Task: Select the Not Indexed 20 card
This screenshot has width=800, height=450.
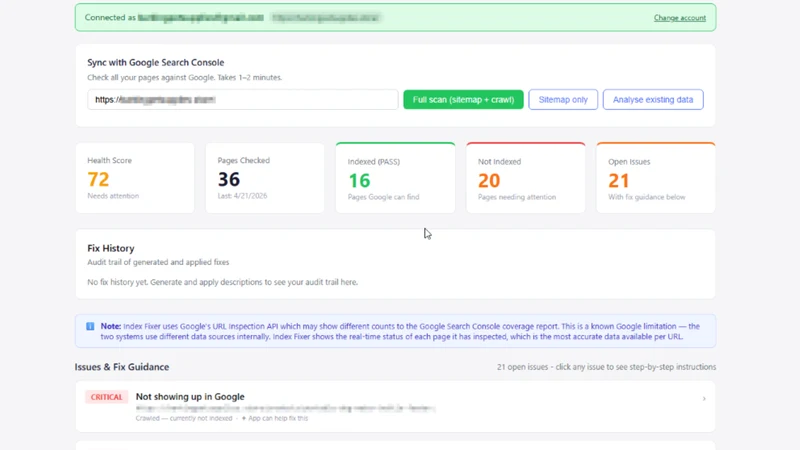Action: [526, 178]
